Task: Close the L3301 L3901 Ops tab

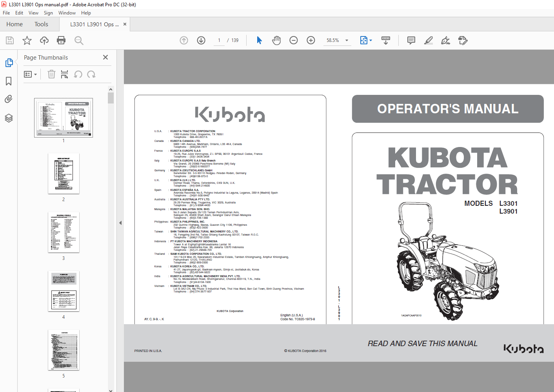Action: (x=125, y=24)
